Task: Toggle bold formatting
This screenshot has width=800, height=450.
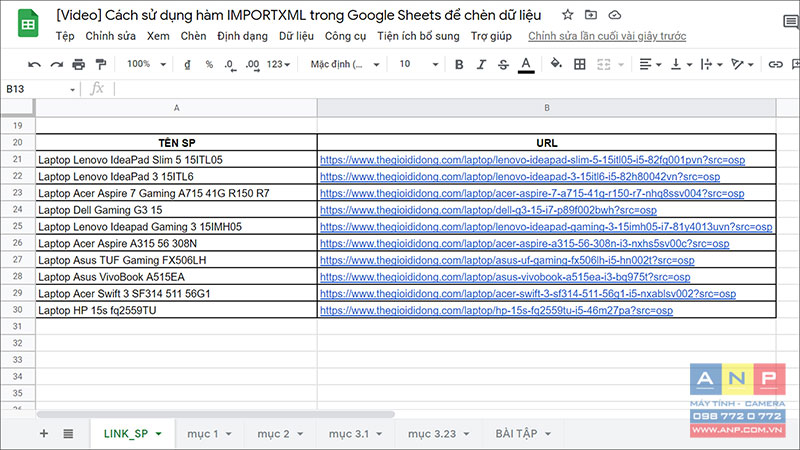Action: (459, 64)
